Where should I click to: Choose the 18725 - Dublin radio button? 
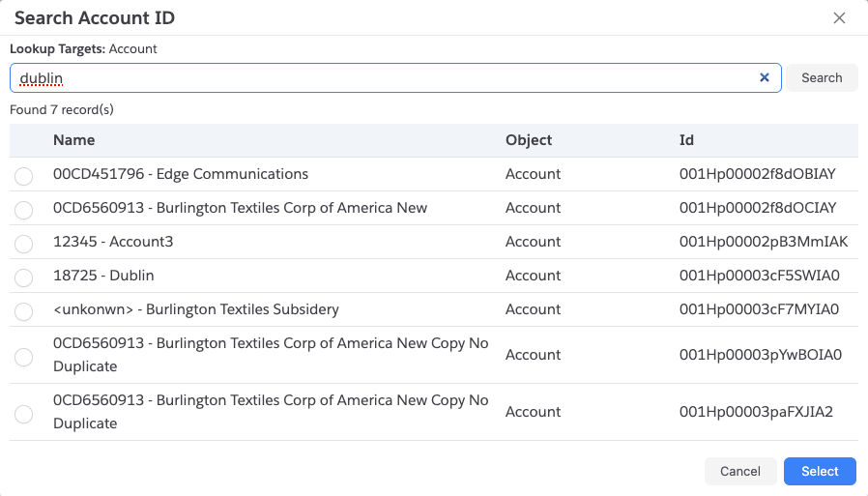click(23, 277)
